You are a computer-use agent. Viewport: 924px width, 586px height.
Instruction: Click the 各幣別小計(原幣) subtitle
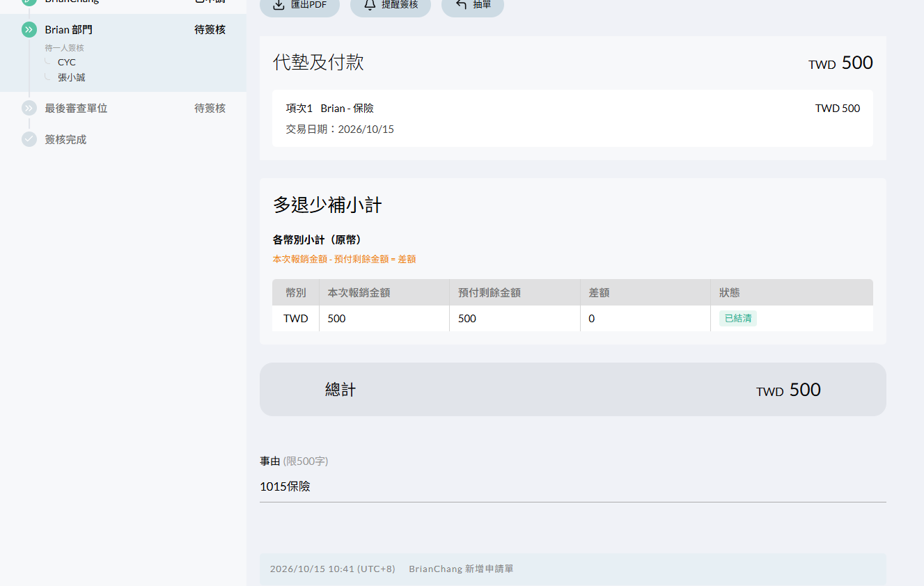318,240
